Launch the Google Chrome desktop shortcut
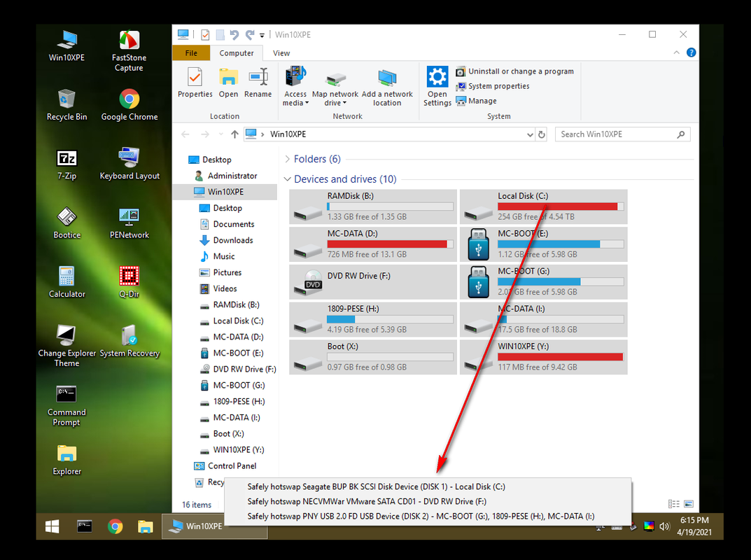This screenshot has width=751, height=560. pyautogui.click(x=129, y=105)
